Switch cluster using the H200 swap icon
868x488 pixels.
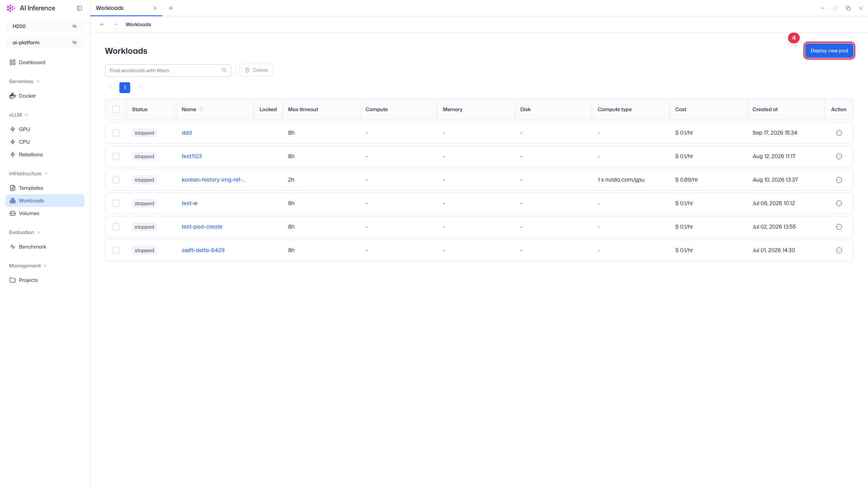point(75,26)
